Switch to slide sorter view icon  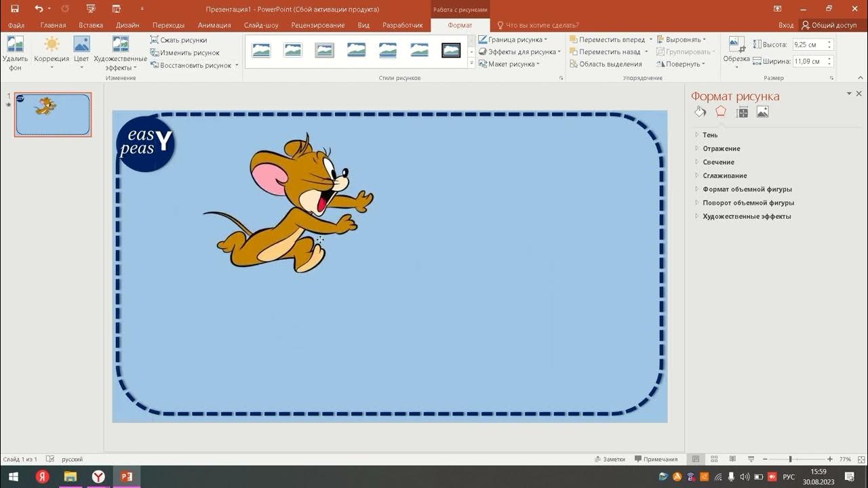(x=713, y=459)
